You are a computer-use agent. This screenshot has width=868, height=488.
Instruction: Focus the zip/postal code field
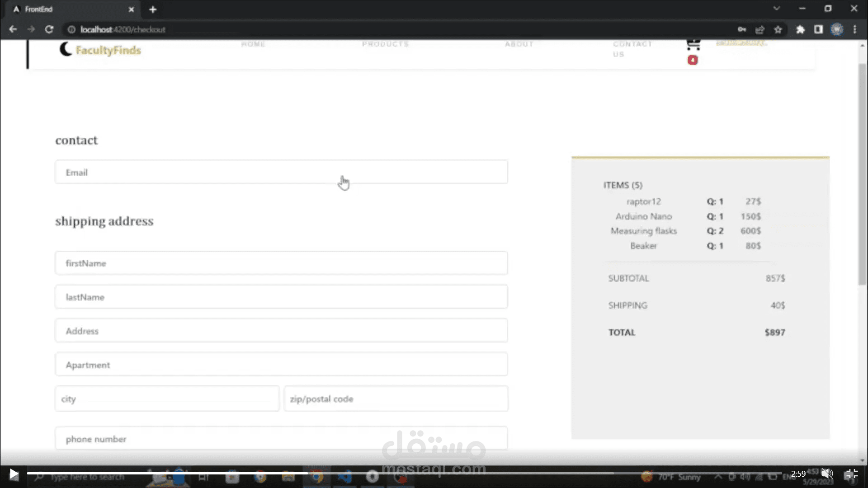click(x=396, y=399)
